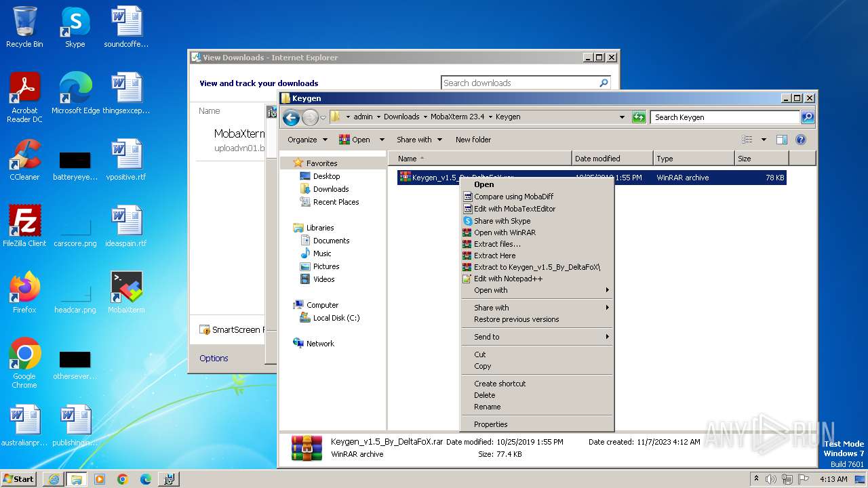This screenshot has height=488, width=868.
Task: Click New folder toolbar button
Action: pyautogui.click(x=473, y=140)
